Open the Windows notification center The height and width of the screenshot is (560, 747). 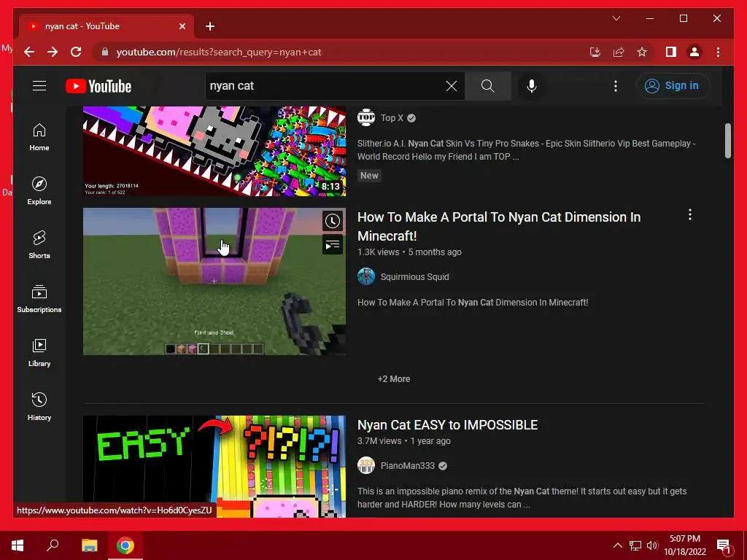[x=724, y=545]
